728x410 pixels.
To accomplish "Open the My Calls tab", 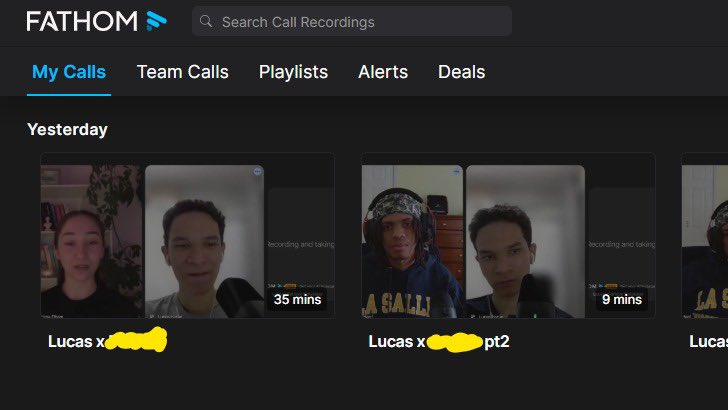I will point(69,72).
